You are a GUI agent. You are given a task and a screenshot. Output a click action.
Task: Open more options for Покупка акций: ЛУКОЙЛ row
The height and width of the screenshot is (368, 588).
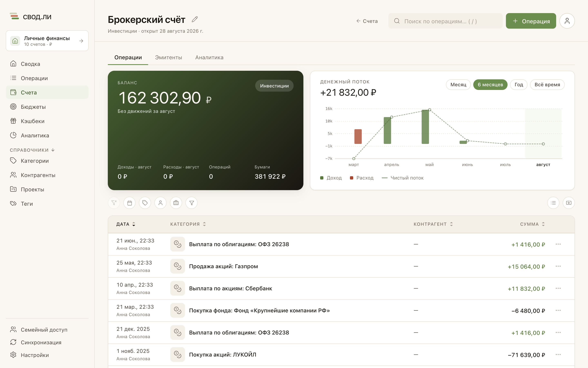(558, 355)
